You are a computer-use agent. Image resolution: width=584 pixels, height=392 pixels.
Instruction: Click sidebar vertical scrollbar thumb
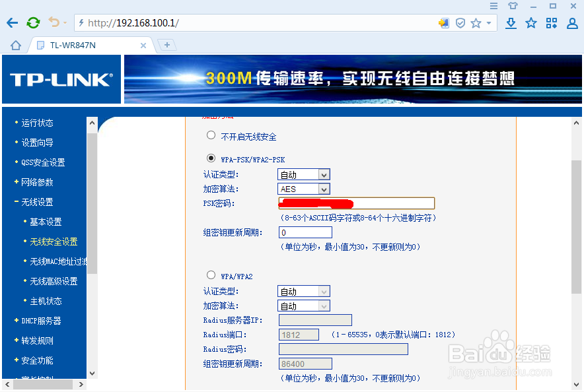click(x=92, y=204)
